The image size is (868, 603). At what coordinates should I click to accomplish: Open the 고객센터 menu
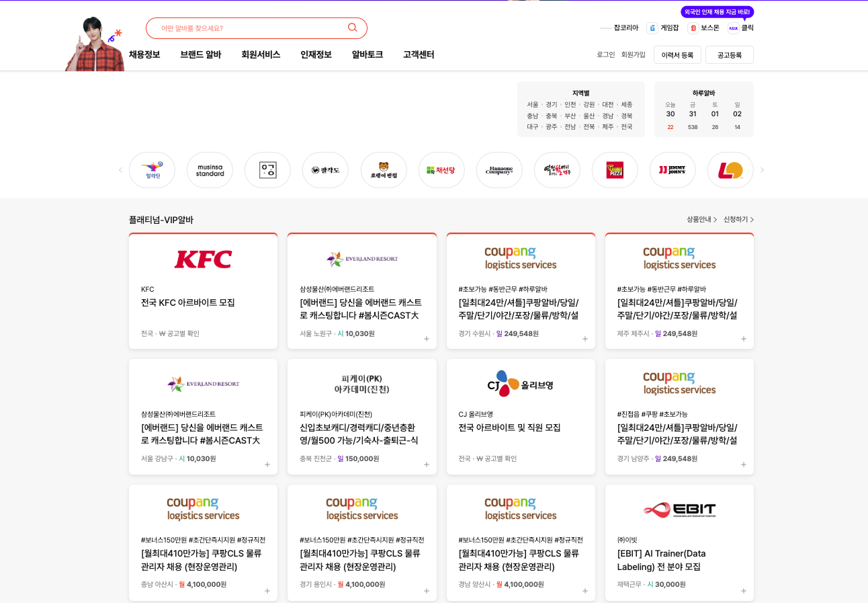419,54
